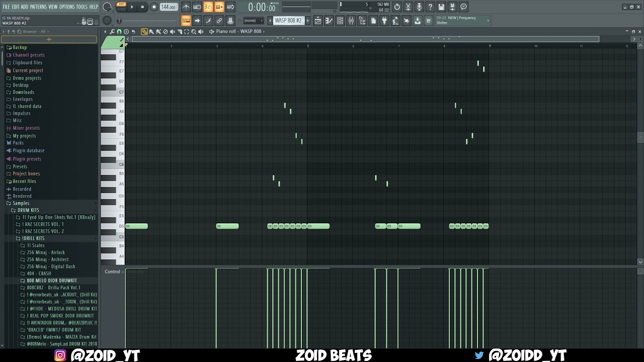Open the piano roll main menu arrow
644x362 pixels.
click(105, 32)
